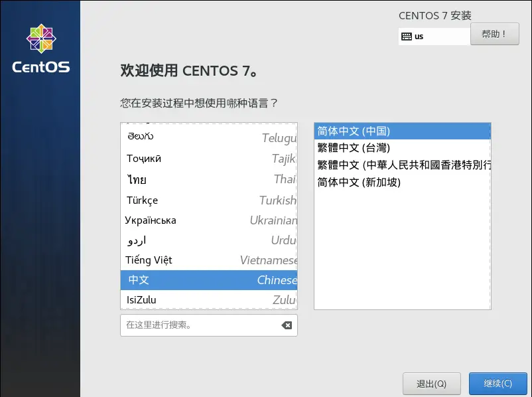Viewport: 532px width, 397px height.
Task: Open help with the 帮助! button
Action: click(x=495, y=34)
